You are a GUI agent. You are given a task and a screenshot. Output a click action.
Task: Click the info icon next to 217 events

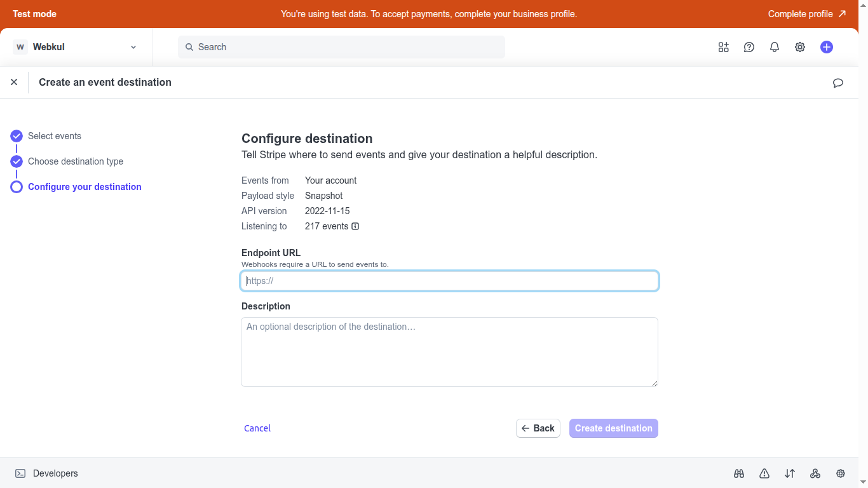click(x=355, y=226)
